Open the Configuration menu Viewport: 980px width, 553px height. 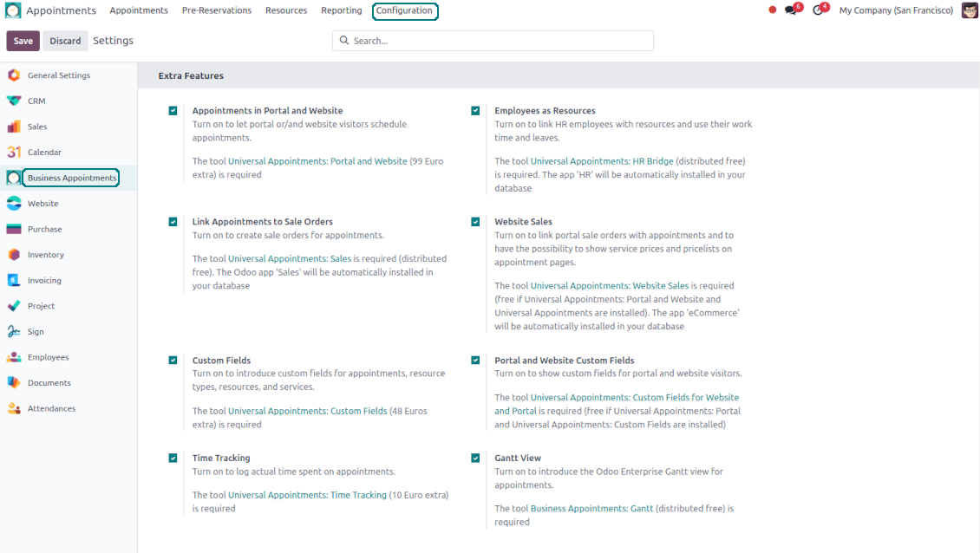(x=404, y=11)
